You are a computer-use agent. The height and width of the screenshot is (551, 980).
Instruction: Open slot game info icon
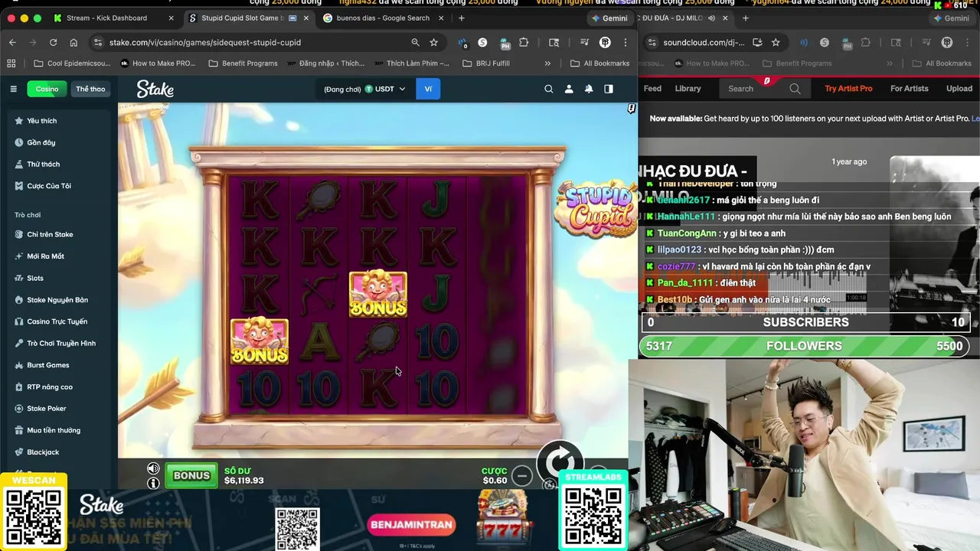pyautogui.click(x=153, y=483)
